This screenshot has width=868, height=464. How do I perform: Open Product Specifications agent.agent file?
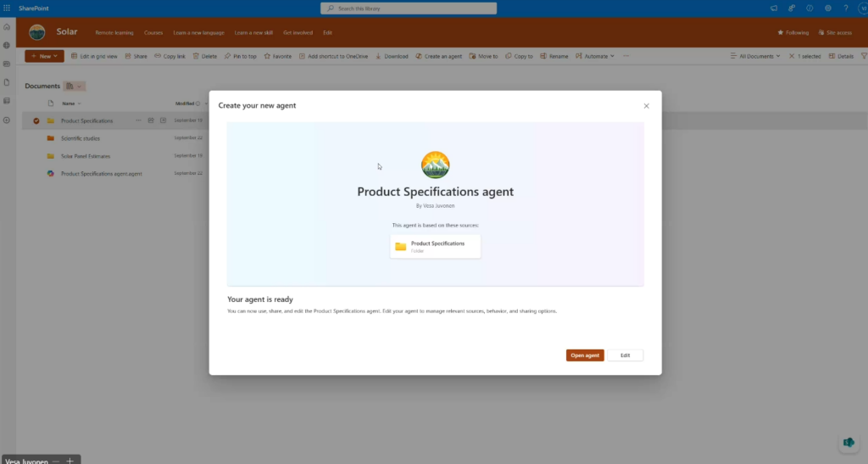pyautogui.click(x=102, y=174)
